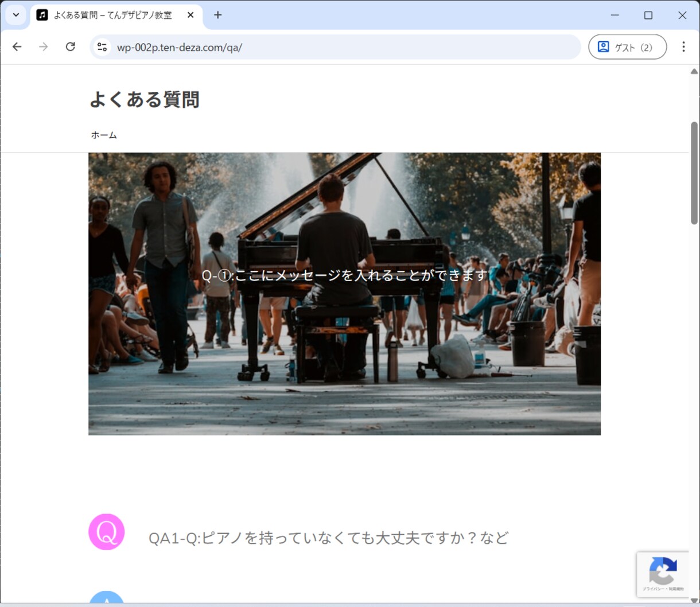This screenshot has height=607, width=700.
Task: Click the reCAPTCHA badge icon
Action: click(663, 574)
